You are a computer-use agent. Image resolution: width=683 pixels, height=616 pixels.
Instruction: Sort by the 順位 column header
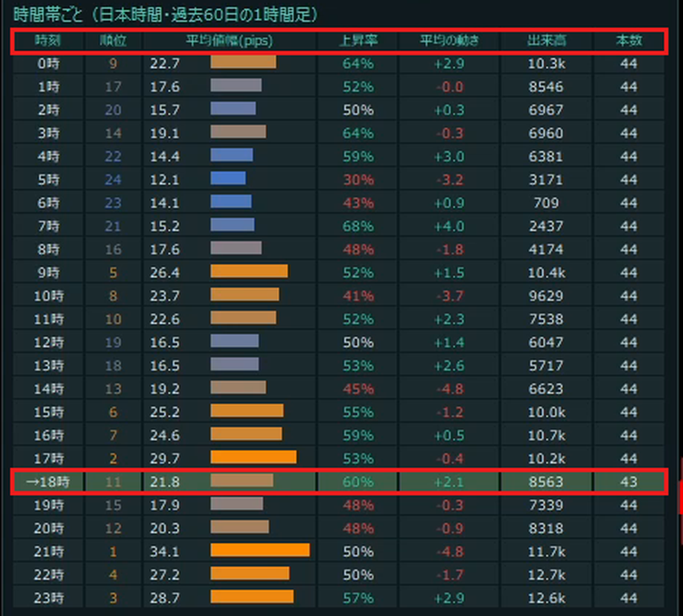pyautogui.click(x=113, y=41)
